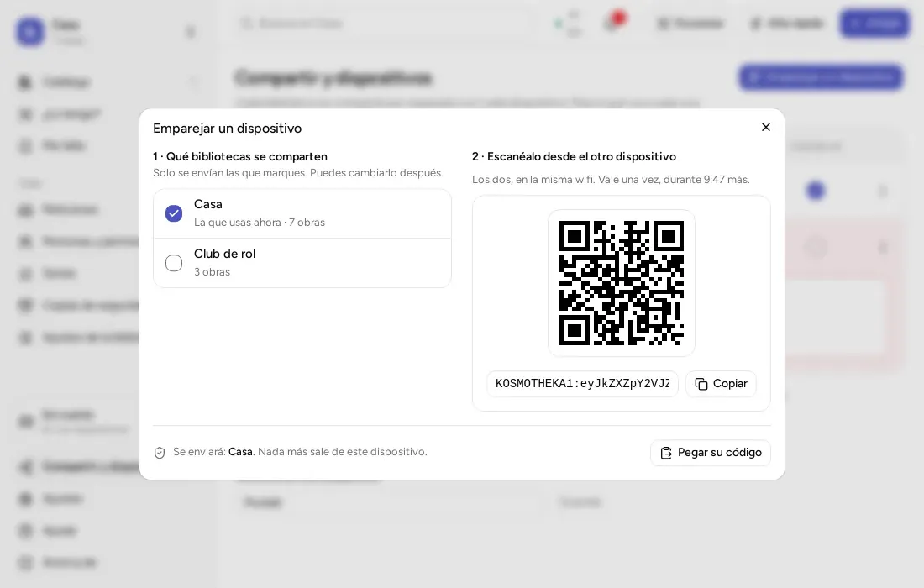This screenshot has height=588, width=924.
Task: Click Pegar su código button
Action: [x=711, y=453]
